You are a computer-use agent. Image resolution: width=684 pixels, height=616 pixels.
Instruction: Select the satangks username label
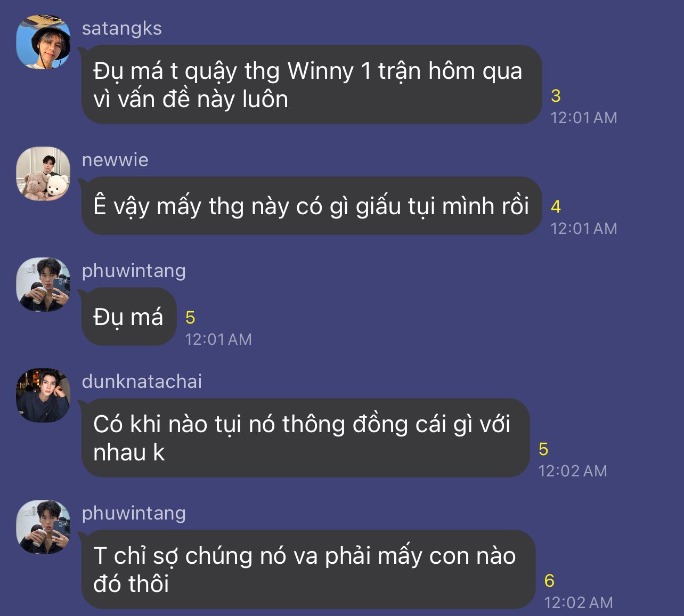point(121,28)
